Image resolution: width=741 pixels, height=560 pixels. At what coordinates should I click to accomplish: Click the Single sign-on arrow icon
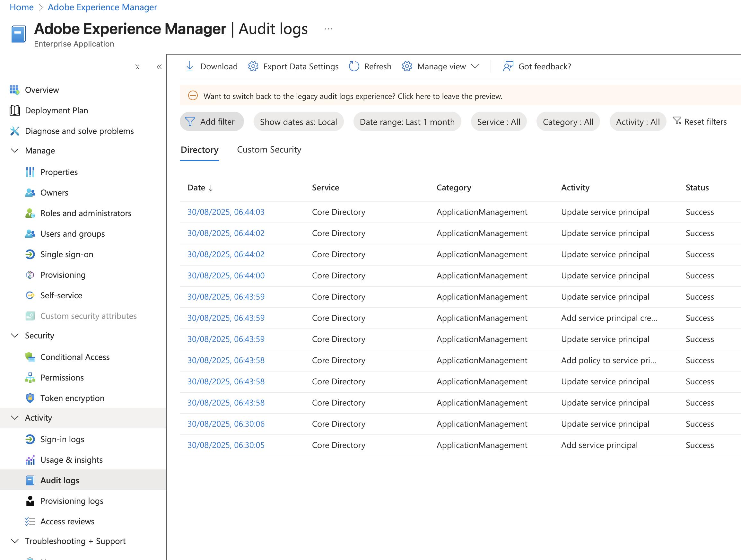[30, 254]
